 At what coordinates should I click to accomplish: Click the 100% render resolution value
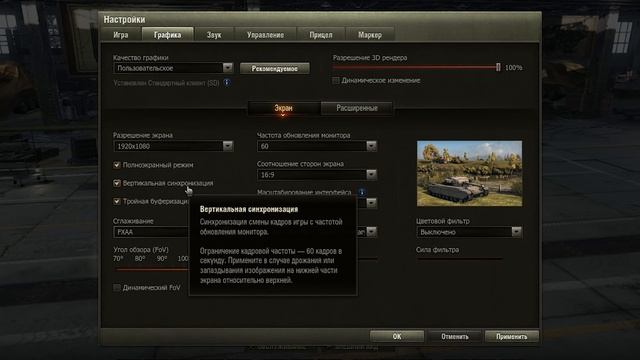pos(513,68)
